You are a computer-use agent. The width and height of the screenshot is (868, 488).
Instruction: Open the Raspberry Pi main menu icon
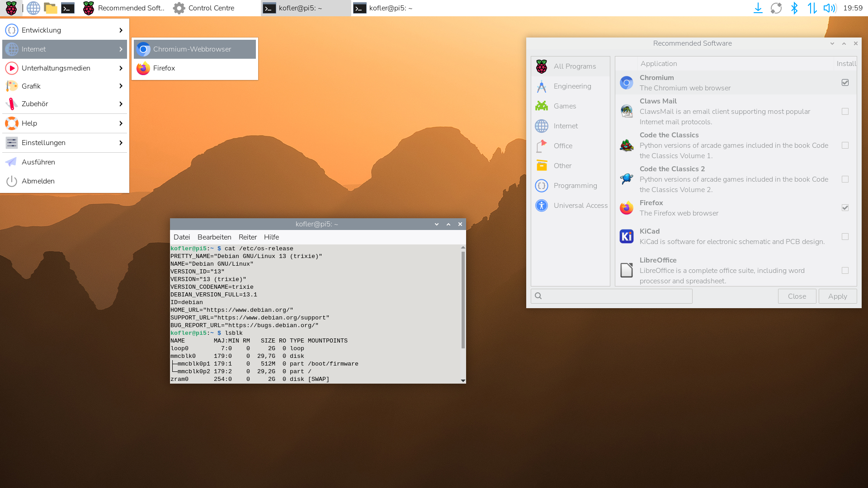pos(11,8)
